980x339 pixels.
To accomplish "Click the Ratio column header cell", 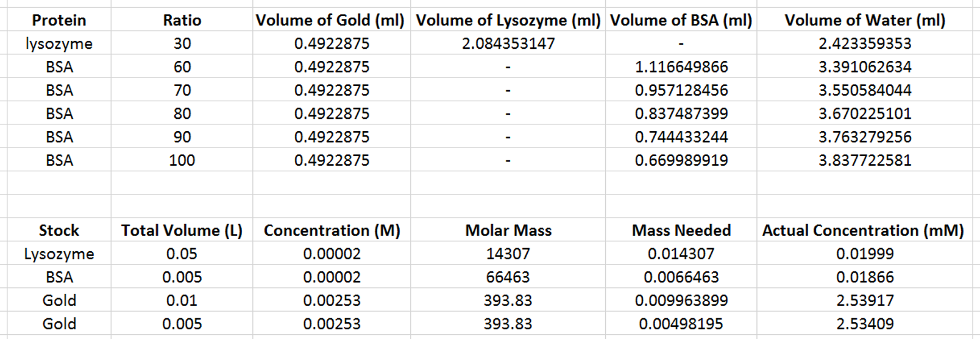I will pyautogui.click(x=182, y=20).
